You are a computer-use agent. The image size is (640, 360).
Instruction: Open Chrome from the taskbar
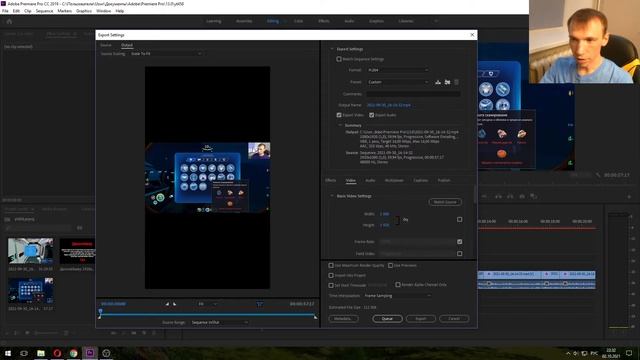click(x=73, y=353)
